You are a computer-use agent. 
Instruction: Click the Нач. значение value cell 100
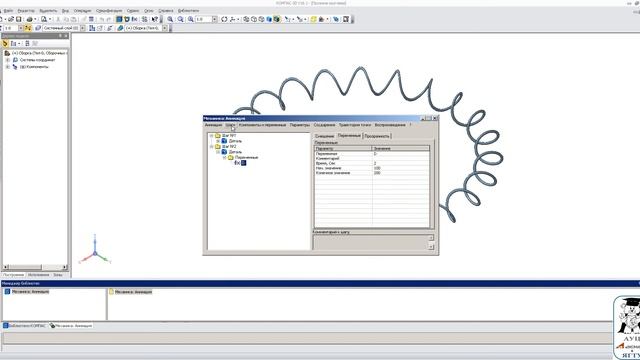[401, 168]
